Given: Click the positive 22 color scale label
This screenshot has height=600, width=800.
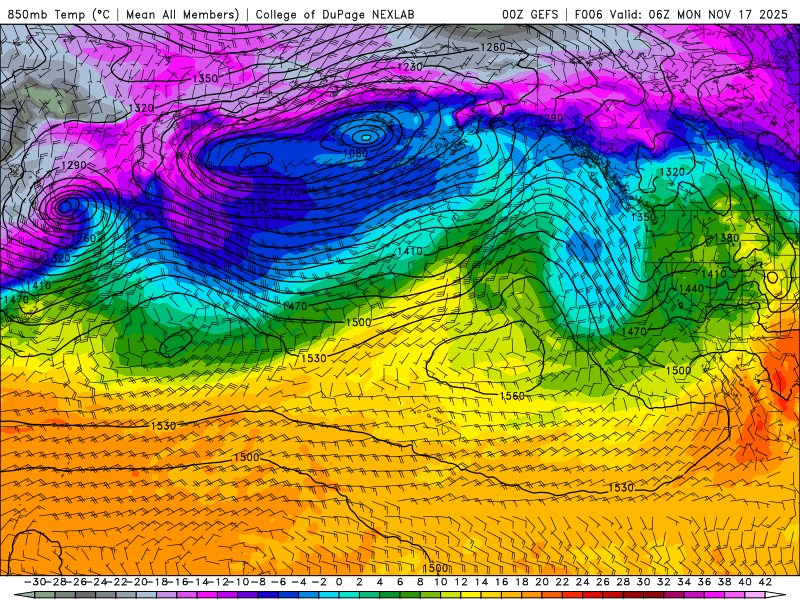Looking at the screenshot, I should point(562,582).
